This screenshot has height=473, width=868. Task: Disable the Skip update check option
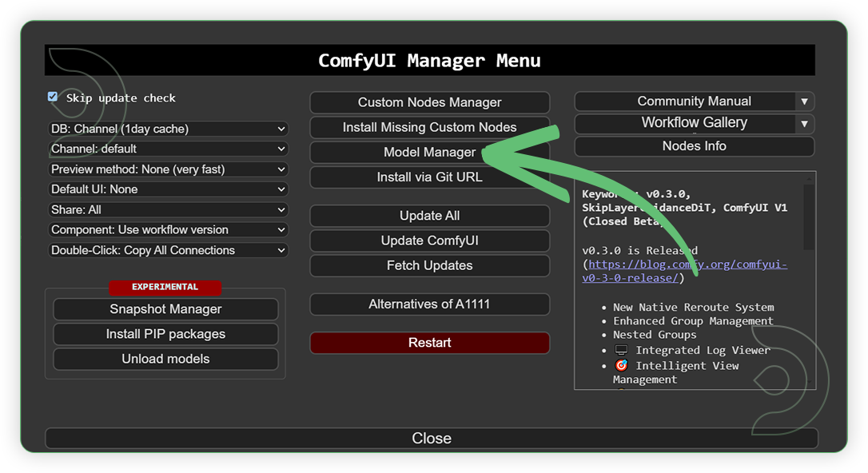coord(52,96)
